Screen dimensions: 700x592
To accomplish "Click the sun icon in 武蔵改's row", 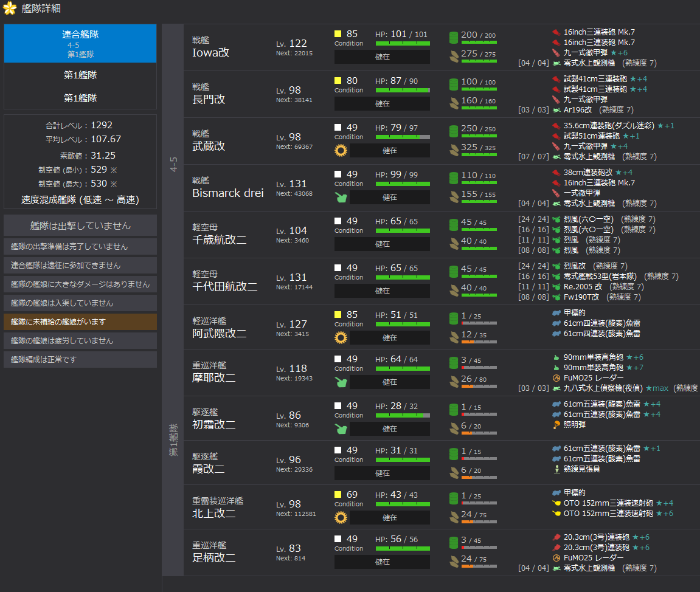I will coord(341,151).
